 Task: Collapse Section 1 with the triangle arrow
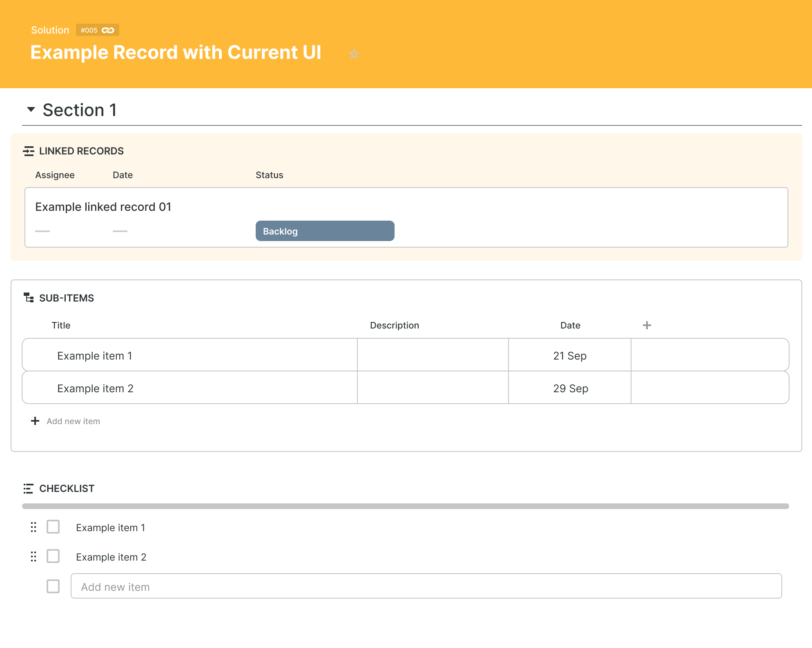(31, 109)
